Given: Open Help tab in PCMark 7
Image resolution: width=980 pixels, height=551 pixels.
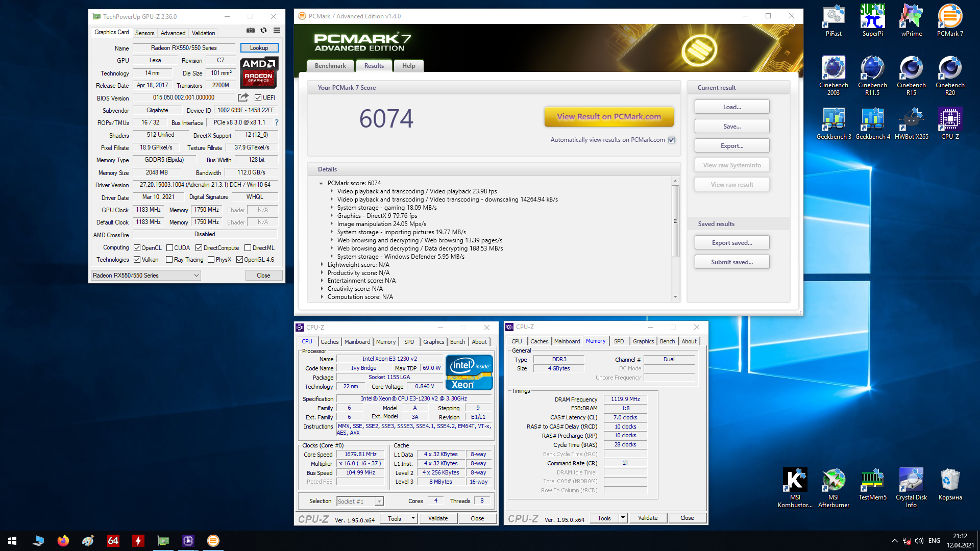Looking at the screenshot, I should [409, 66].
